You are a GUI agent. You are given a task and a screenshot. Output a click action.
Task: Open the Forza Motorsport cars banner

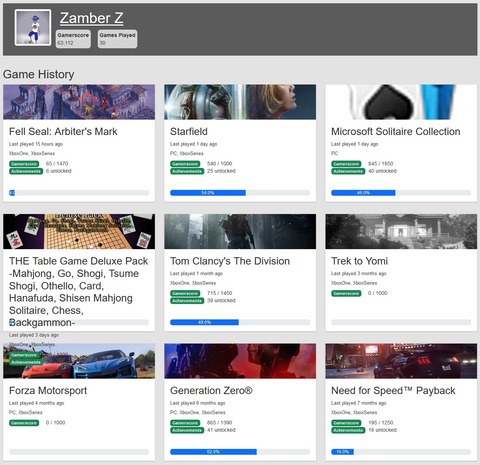(79, 361)
